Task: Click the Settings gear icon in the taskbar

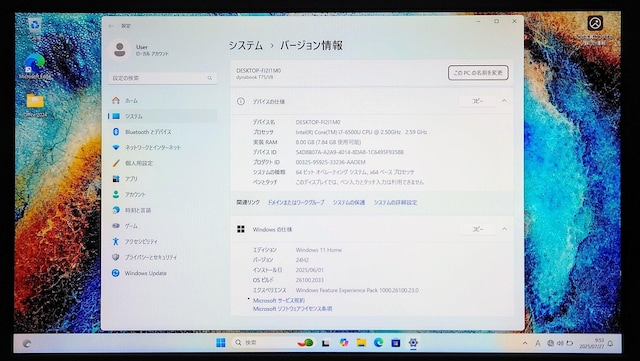Action: [413, 343]
